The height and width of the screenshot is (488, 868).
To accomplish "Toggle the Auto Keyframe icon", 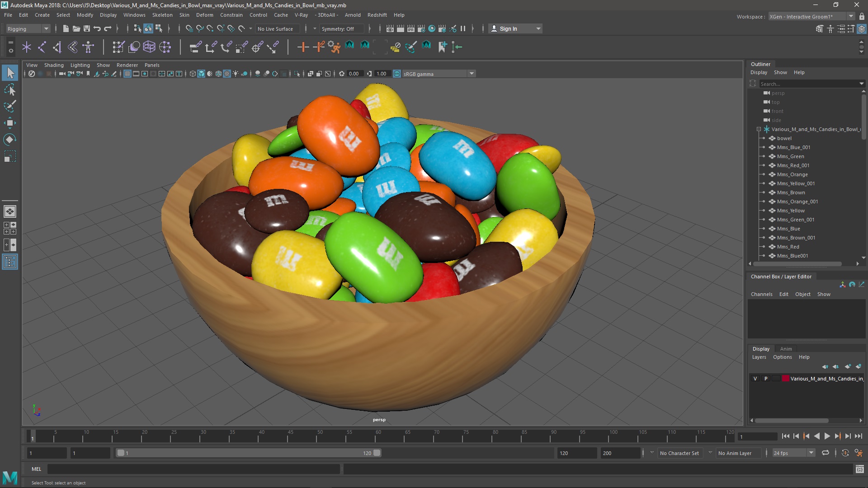I will point(845,453).
